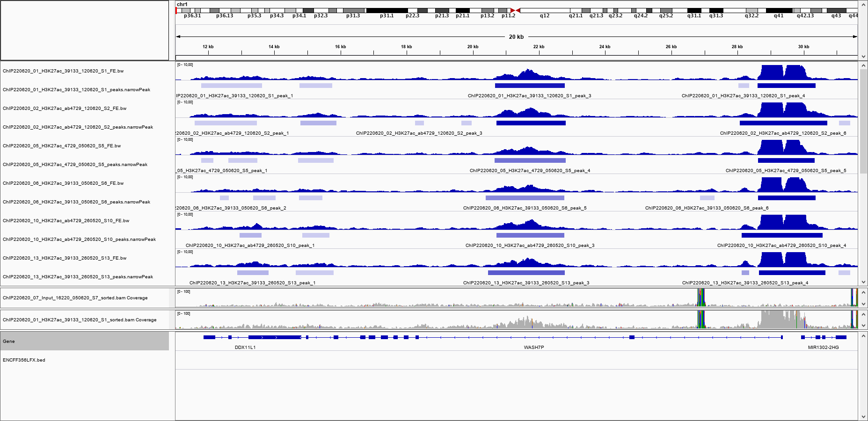Click the [0 - 10.00] data range of the S1_FE.bw track
The height and width of the screenshot is (421, 868).
(x=185, y=65)
